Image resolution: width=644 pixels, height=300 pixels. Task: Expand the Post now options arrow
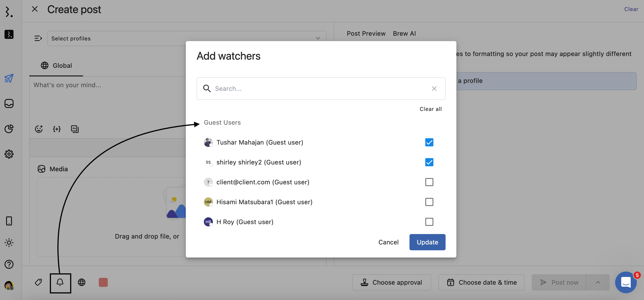point(598,282)
